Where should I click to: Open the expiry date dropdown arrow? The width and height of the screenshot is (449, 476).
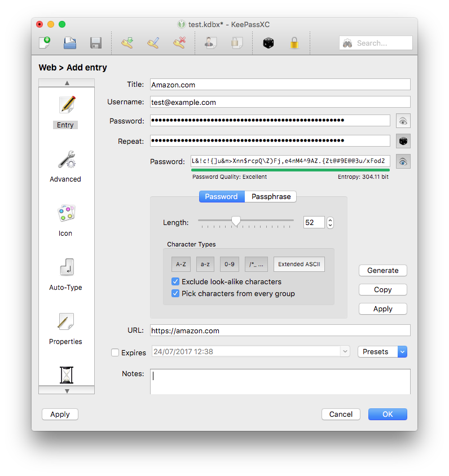click(x=345, y=351)
